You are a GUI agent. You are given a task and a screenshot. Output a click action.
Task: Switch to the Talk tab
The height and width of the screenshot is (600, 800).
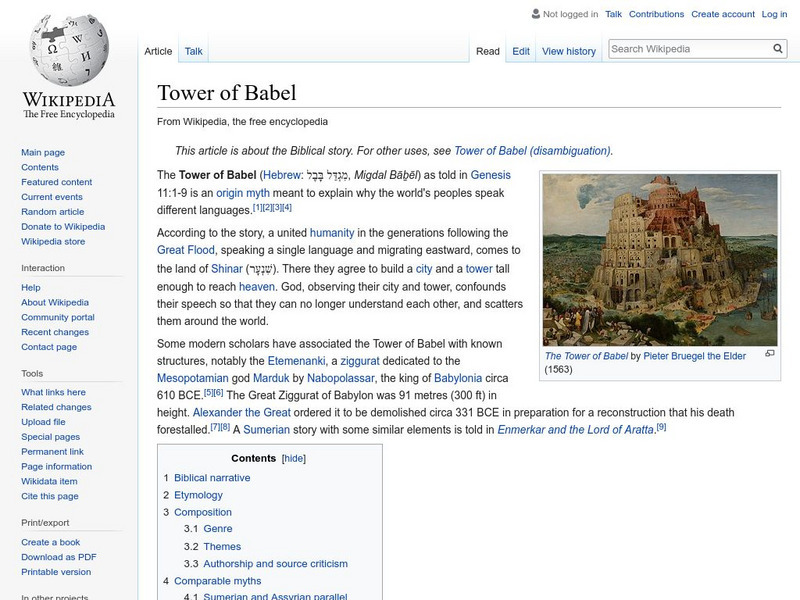tap(193, 52)
